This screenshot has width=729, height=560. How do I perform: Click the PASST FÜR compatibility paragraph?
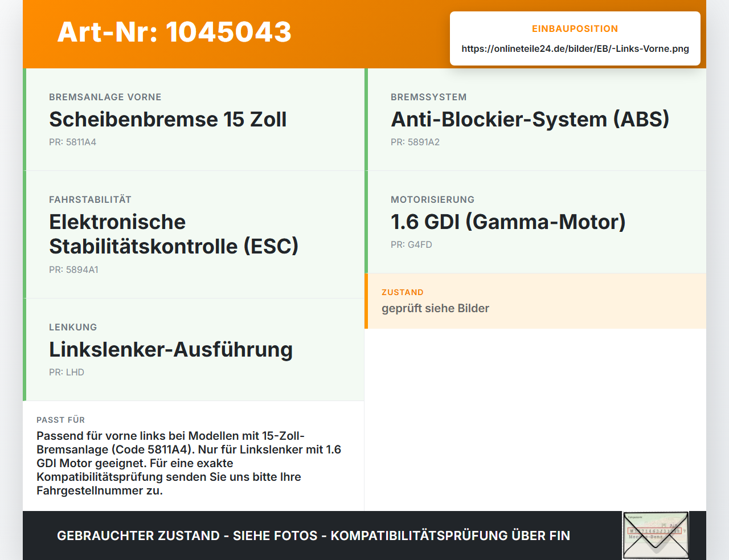pos(189,463)
